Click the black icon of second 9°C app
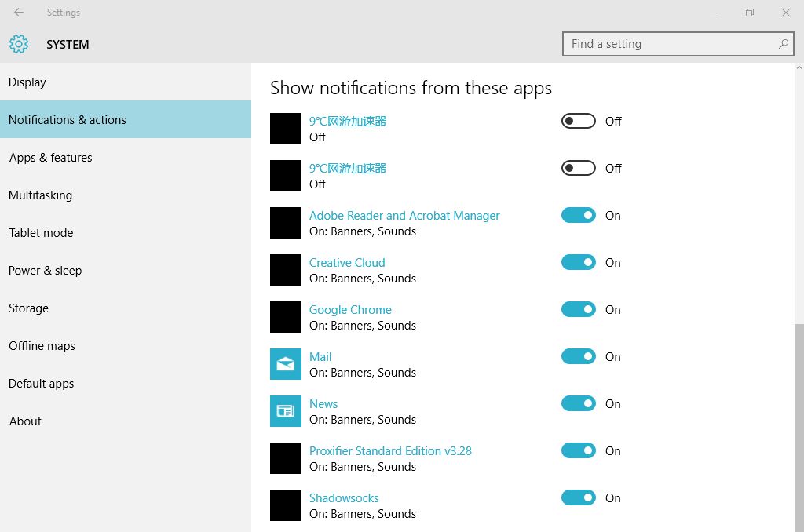Image resolution: width=804 pixels, height=532 pixels. (x=286, y=176)
